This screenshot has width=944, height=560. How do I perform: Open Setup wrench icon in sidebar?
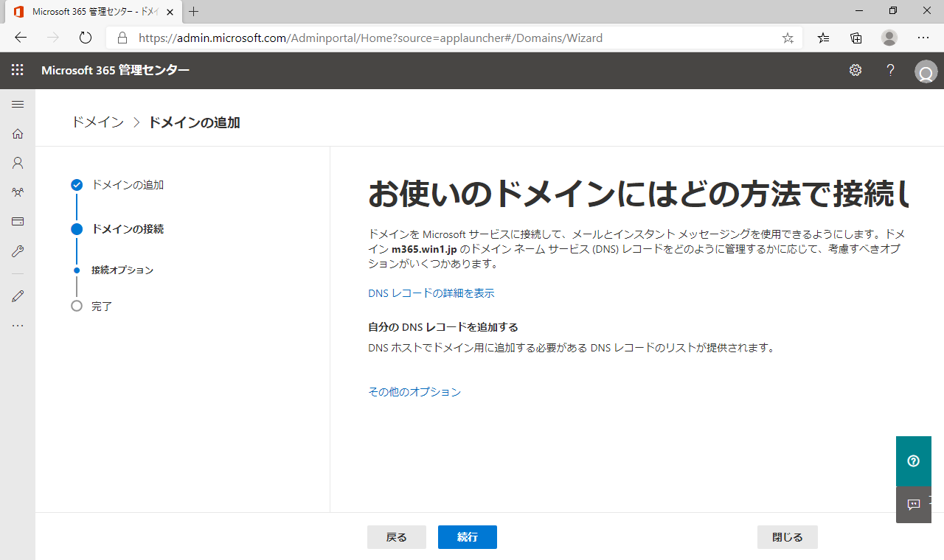point(18,251)
